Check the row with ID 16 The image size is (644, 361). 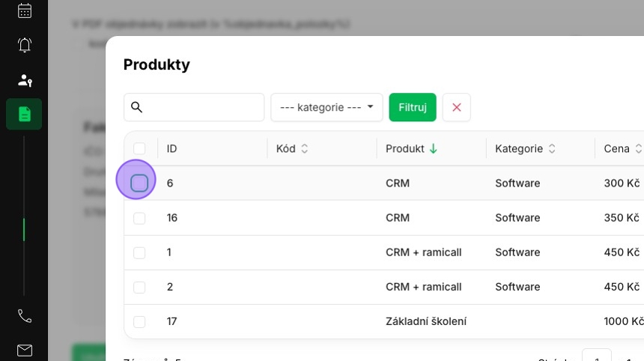[x=139, y=218]
